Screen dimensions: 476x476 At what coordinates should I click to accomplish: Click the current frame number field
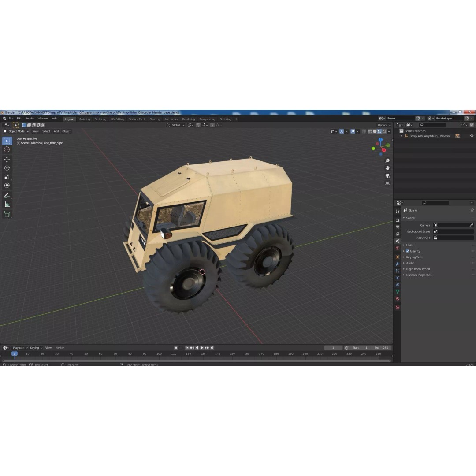(x=333, y=348)
